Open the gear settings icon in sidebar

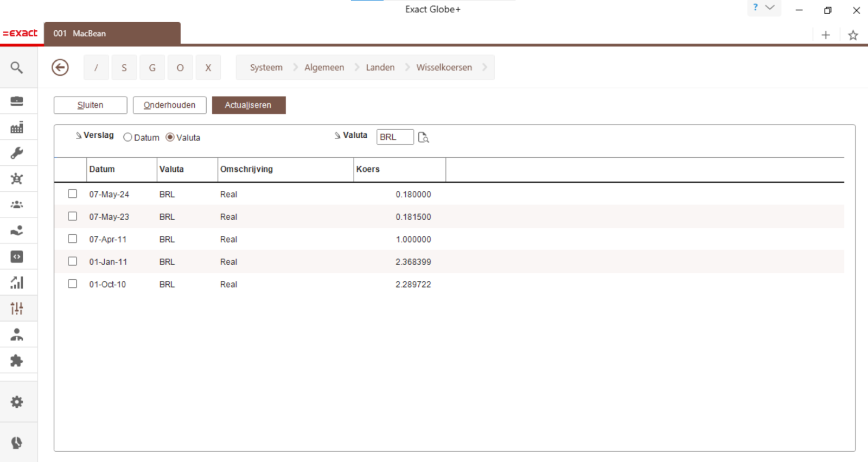click(17, 402)
